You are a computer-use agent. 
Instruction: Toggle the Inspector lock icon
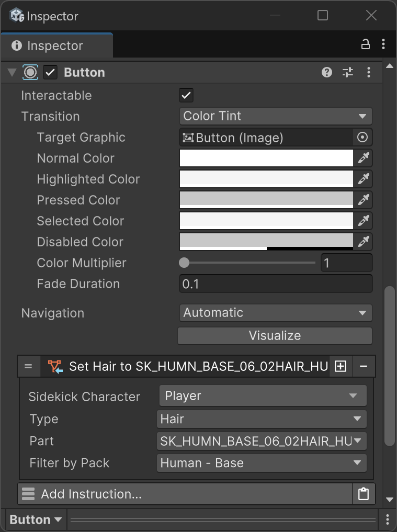366,45
